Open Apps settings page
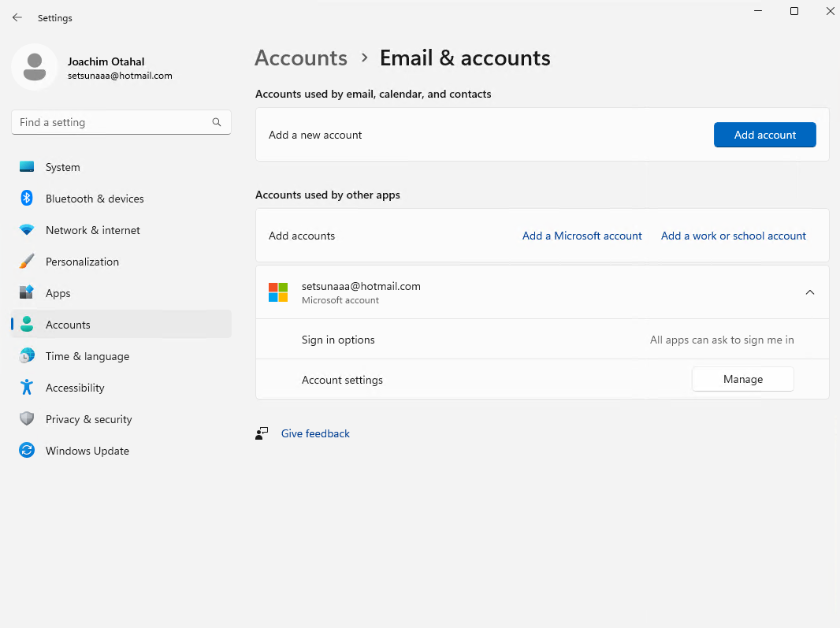The width and height of the screenshot is (840, 628). [121, 293]
